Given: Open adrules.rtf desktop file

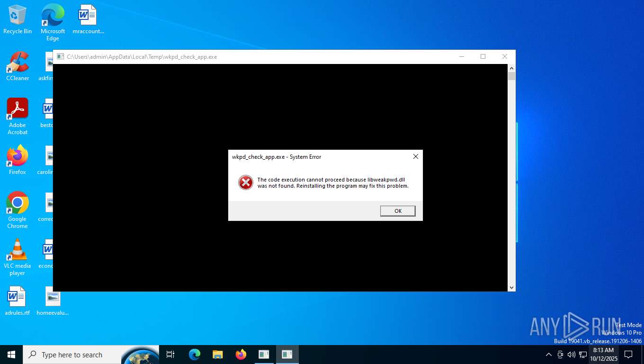Looking at the screenshot, I should (18, 301).
